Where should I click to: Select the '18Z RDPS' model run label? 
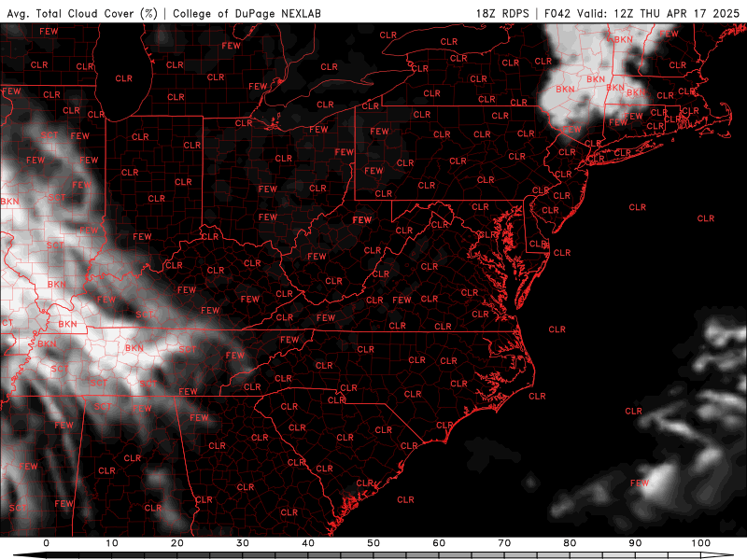pos(502,13)
